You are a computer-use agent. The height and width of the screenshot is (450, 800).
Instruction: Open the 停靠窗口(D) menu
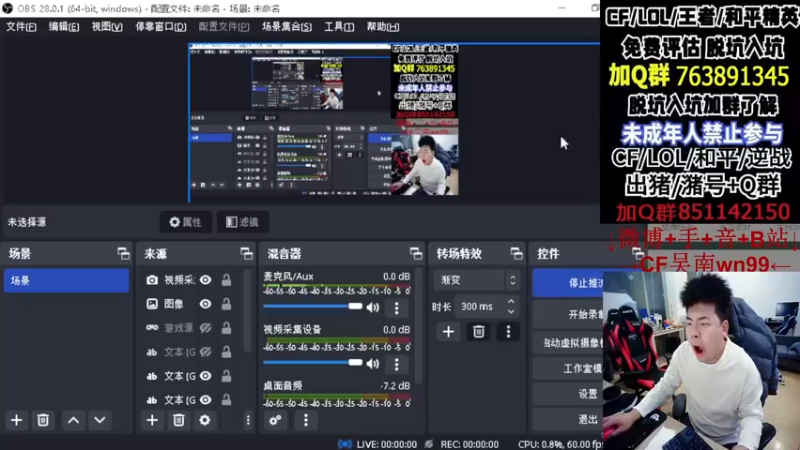(160, 27)
